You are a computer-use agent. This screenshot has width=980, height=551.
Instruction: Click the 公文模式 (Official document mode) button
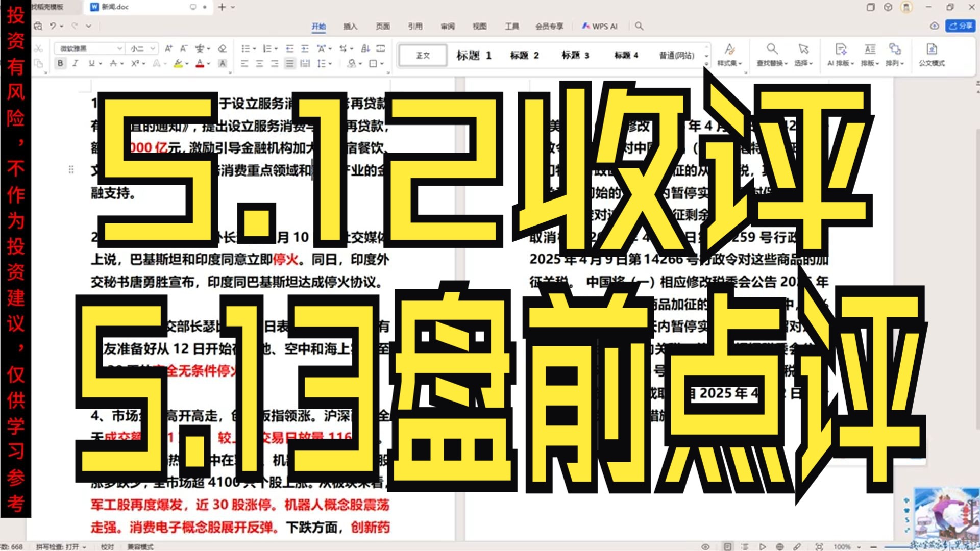932,55
